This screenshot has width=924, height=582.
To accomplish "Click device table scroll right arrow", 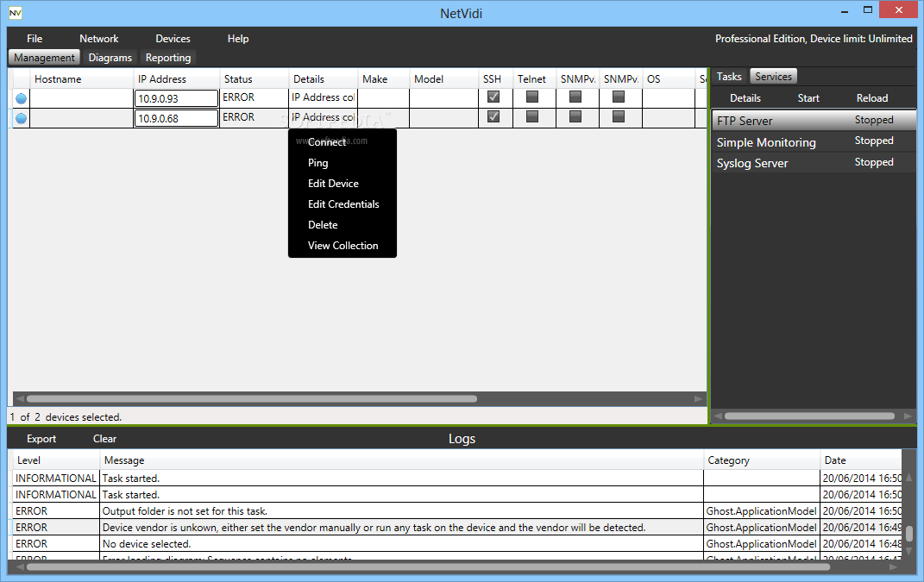I will tap(698, 399).
